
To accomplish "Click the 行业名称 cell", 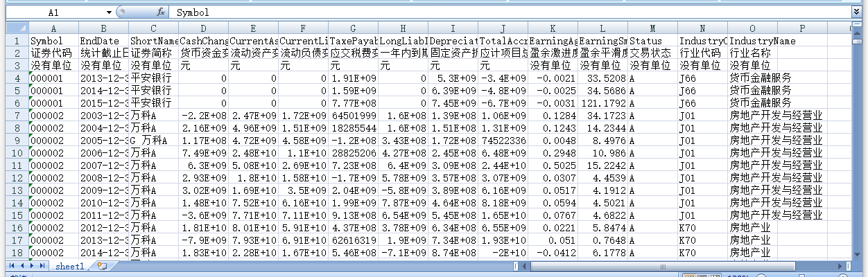I will pos(752,53).
